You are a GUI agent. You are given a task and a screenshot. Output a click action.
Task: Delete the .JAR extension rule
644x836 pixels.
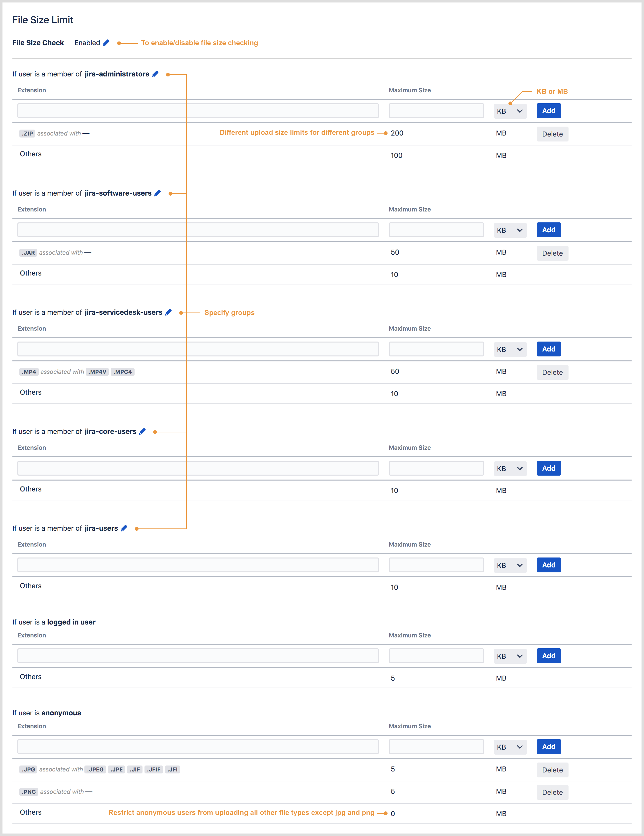[552, 253]
